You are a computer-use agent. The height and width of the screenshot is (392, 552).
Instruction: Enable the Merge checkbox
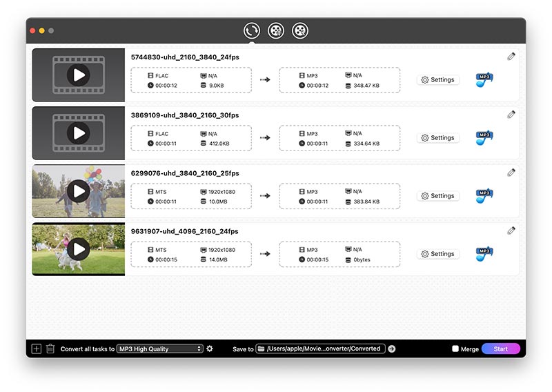click(x=455, y=349)
